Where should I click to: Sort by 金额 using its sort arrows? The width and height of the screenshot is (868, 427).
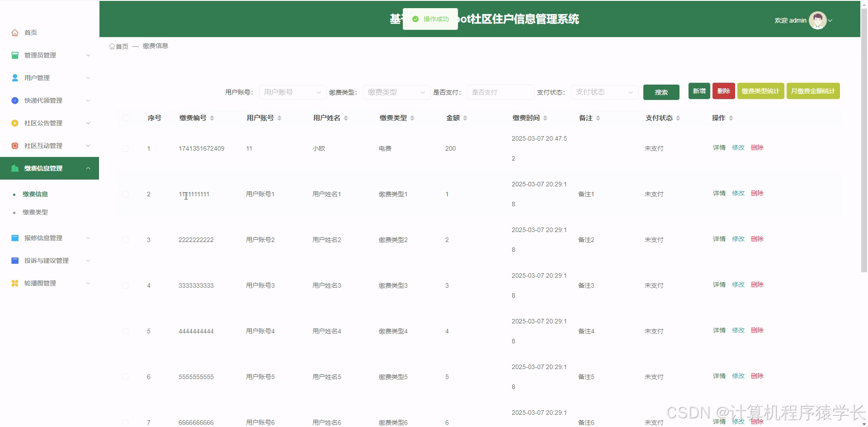pyautogui.click(x=466, y=118)
